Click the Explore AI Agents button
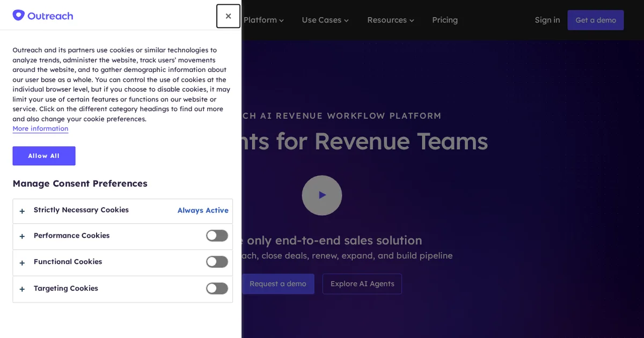Viewport: 644px width, 338px height. pyautogui.click(x=362, y=284)
